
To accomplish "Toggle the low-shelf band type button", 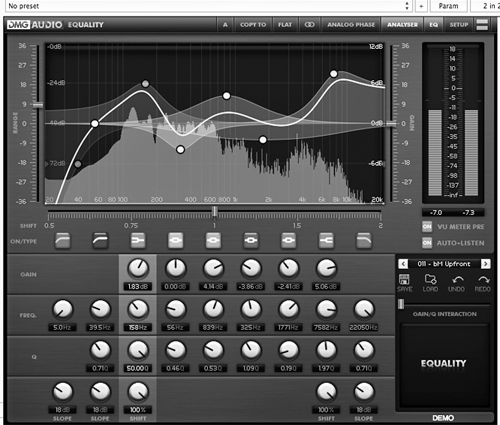I will point(138,241).
